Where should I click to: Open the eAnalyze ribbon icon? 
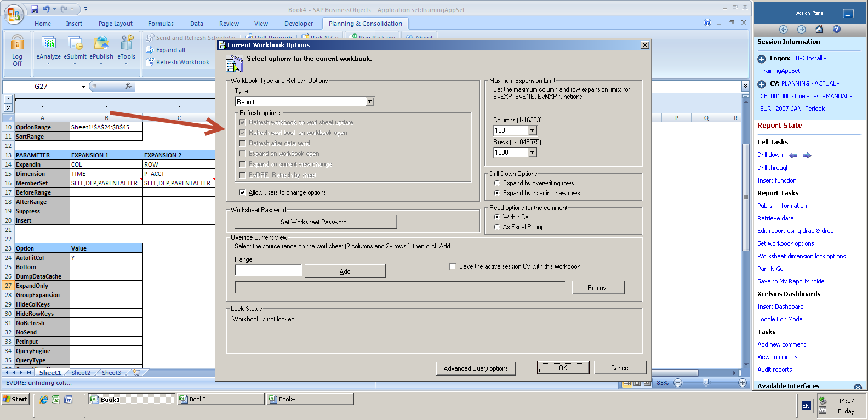[49, 43]
